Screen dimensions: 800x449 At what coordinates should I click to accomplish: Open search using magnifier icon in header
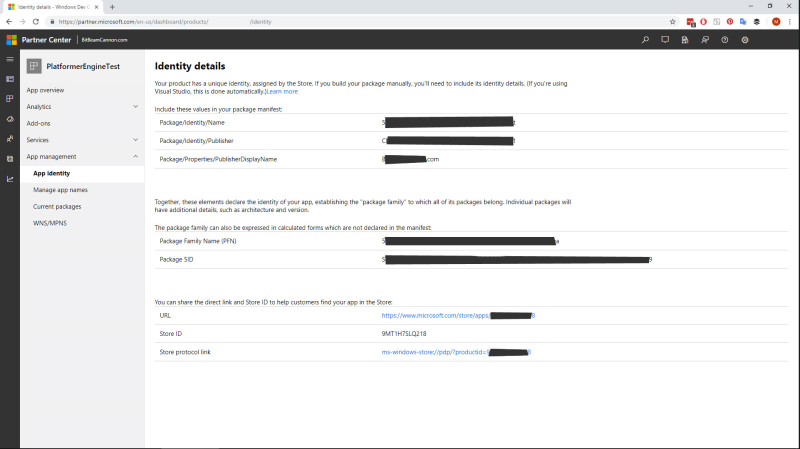[x=645, y=40]
